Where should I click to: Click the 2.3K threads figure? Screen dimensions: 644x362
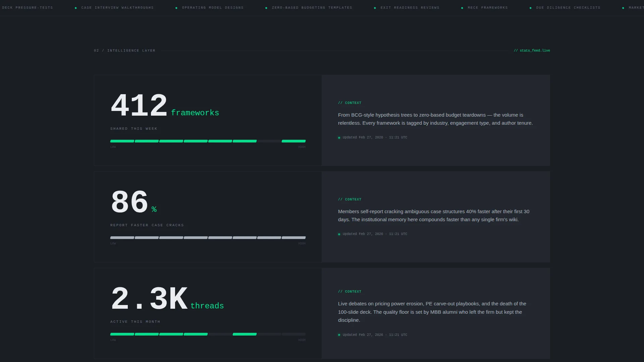149,299
